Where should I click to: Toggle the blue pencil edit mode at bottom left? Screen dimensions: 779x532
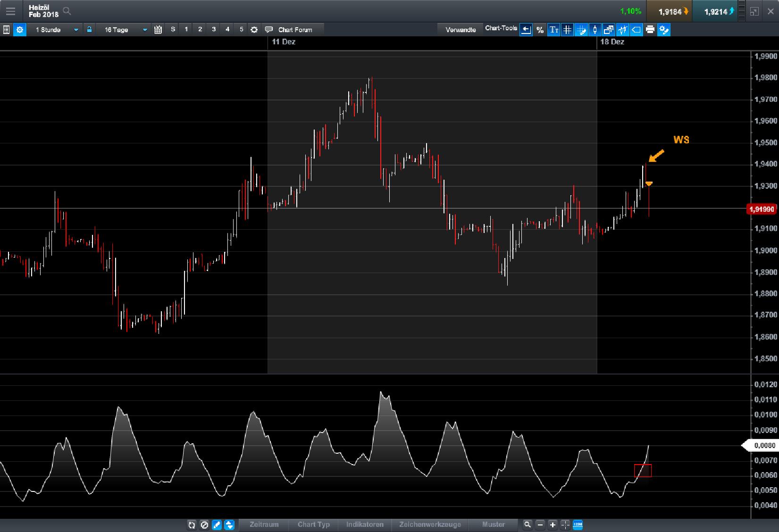coord(216,524)
